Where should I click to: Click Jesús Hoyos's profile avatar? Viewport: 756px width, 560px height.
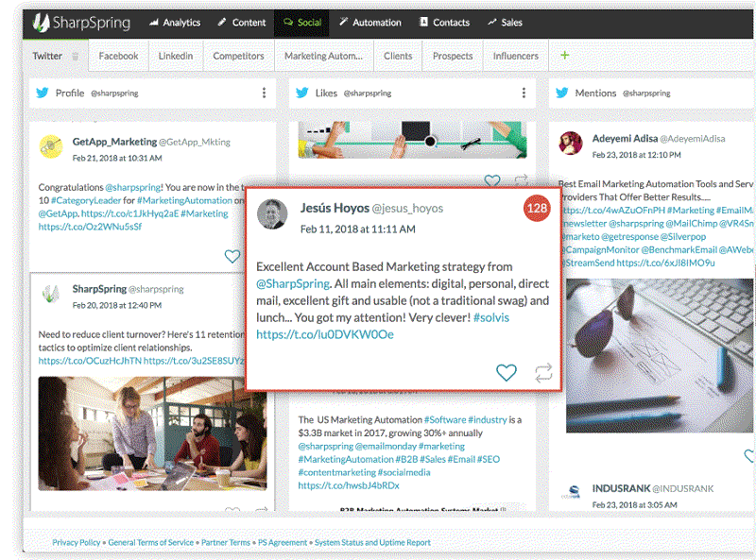(272, 215)
